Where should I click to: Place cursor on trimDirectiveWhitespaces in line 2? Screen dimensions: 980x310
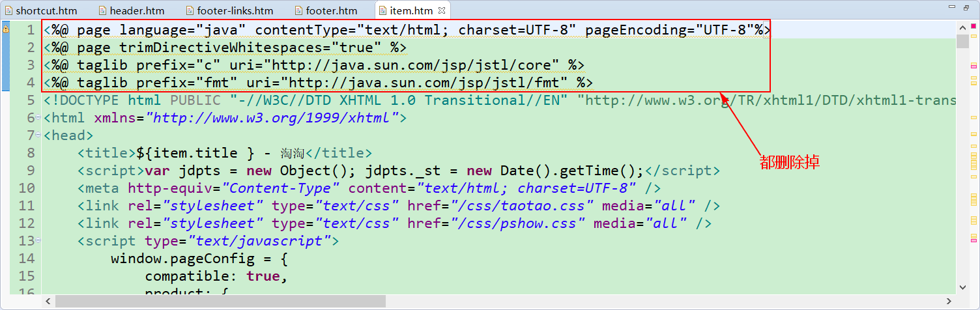pos(222,48)
